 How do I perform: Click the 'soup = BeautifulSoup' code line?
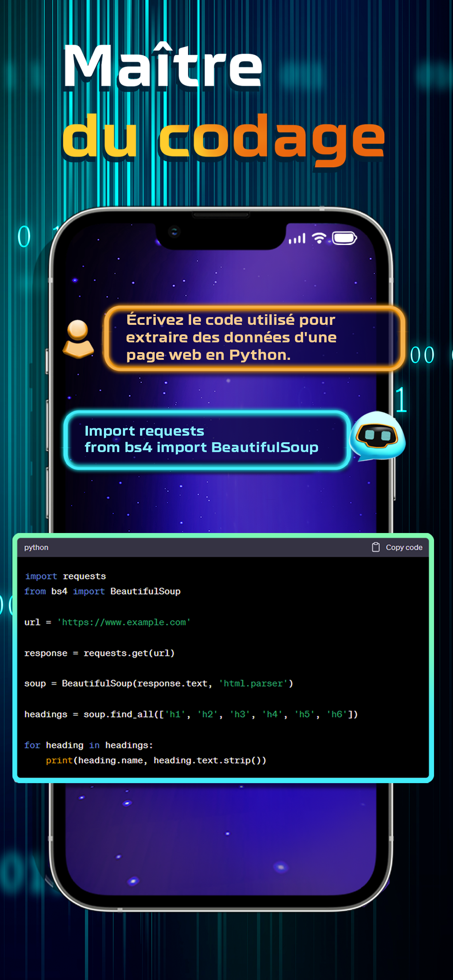(x=159, y=683)
